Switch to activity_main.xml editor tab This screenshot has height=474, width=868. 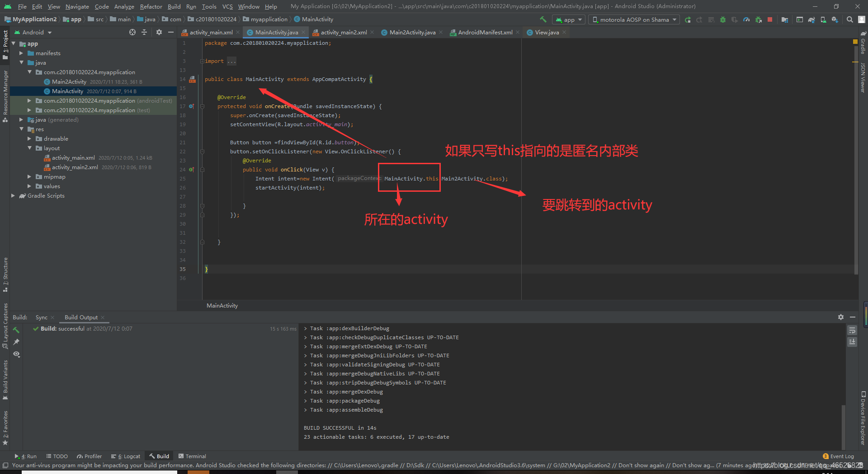pos(211,32)
